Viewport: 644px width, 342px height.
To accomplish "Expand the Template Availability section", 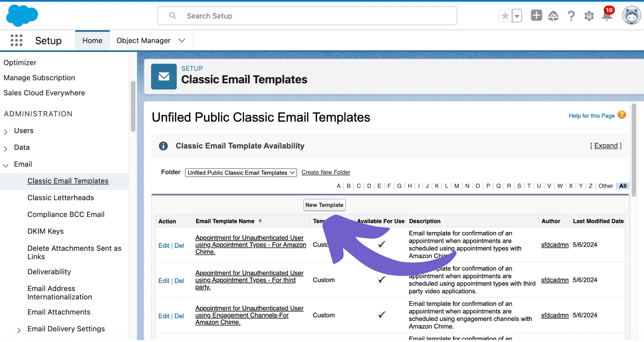I will (x=606, y=146).
